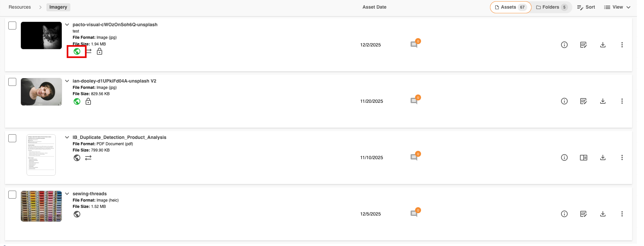Click the Sort button

click(x=586, y=7)
